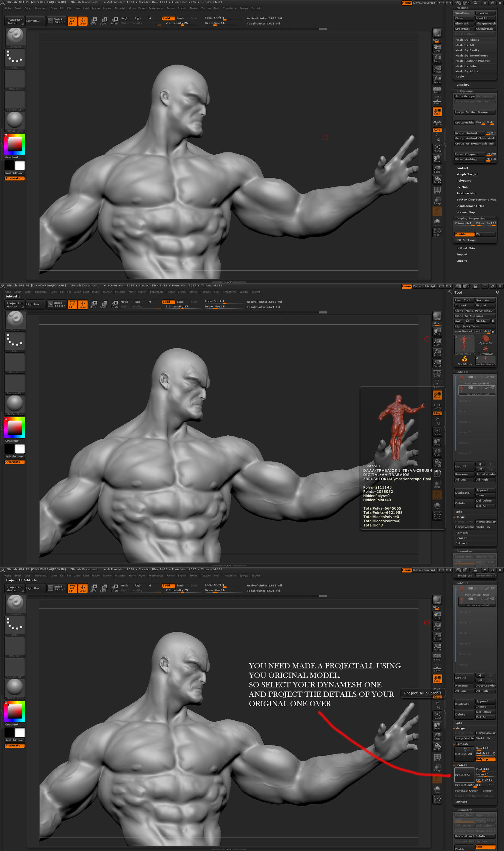Toggle eye of martianretopo-final1 subtool, middle window
The height and width of the screenshot is (851, 504).
pos(493,377)
